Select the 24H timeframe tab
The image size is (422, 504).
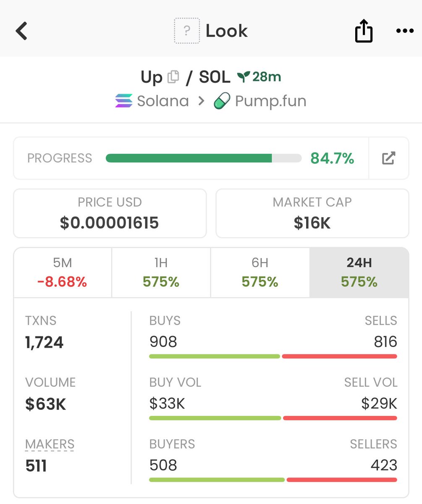(359, 273)
